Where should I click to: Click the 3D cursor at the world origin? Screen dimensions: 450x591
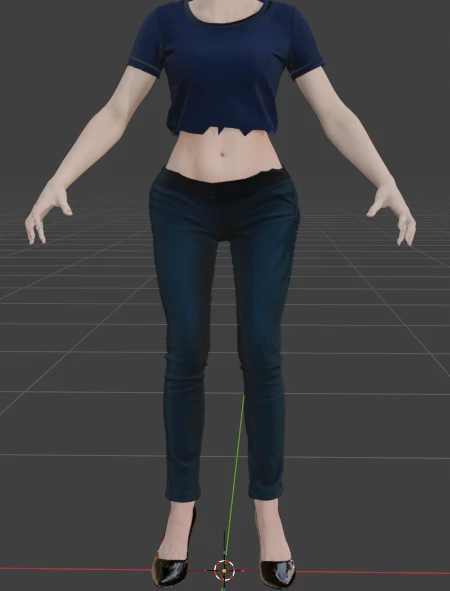pyautogui.click(x=224, y=571)
